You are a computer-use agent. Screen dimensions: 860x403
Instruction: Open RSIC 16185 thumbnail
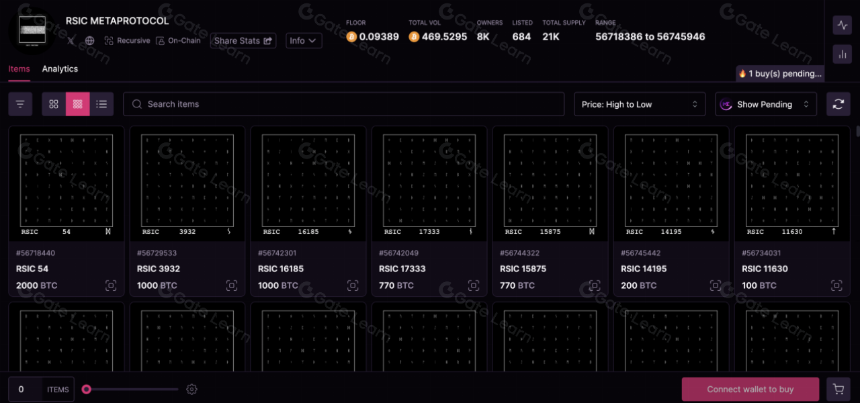click(x=308, y=184)
